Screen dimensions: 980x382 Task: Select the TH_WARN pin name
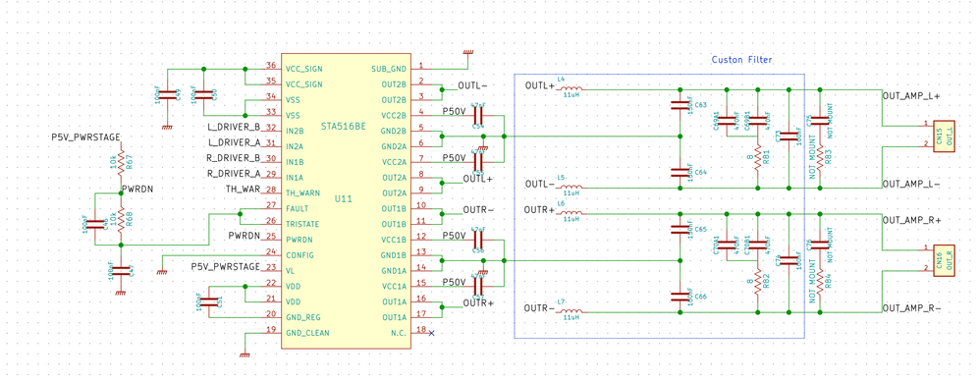click(x=303, y=192)
